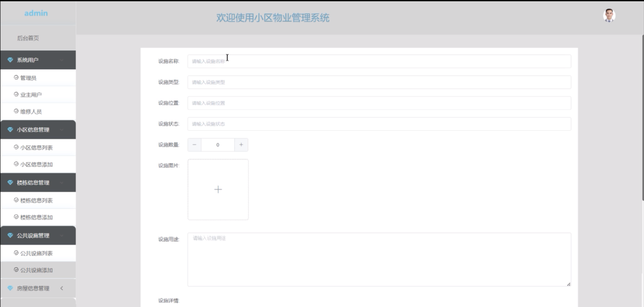
Task: Click the diamond icon beside 楼栋信息管理
Action: coord(10,183)
